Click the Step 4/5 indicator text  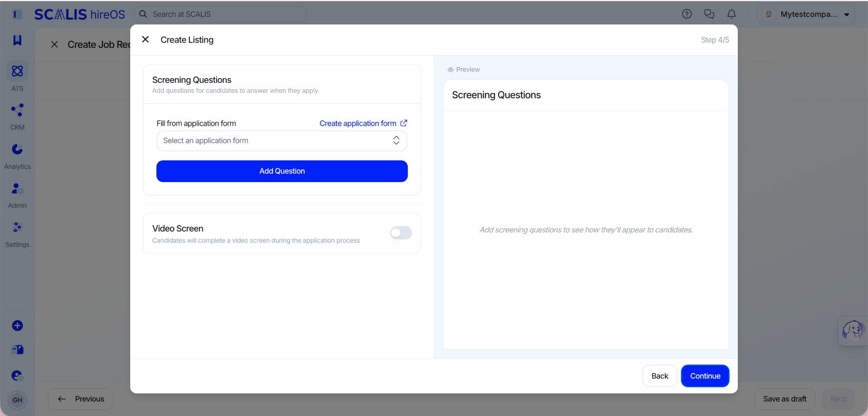click(x=715, y=40)
